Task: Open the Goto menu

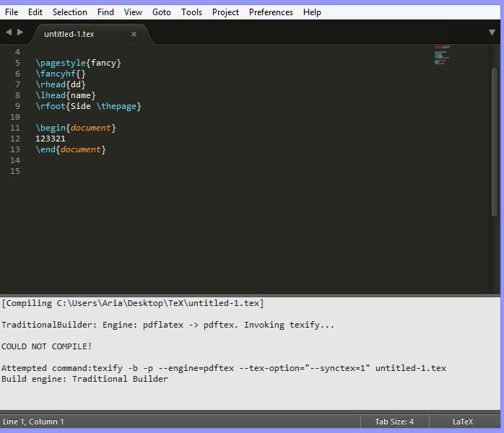Action: click(x=161, y=12)
